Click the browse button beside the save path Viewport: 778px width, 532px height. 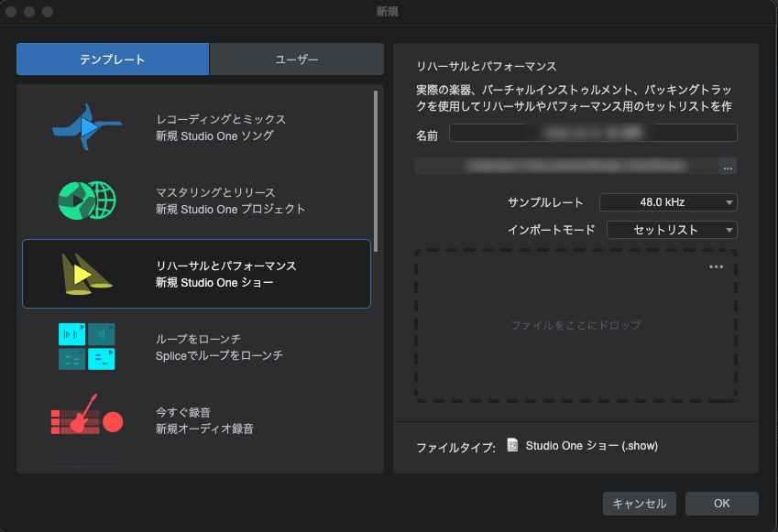click(x=728, y=167)
